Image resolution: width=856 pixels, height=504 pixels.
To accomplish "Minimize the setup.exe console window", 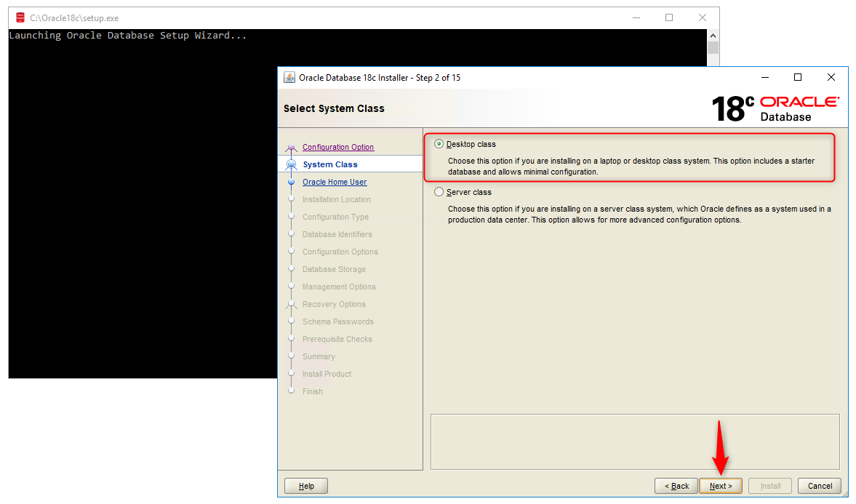I will (x=636, y=18).
